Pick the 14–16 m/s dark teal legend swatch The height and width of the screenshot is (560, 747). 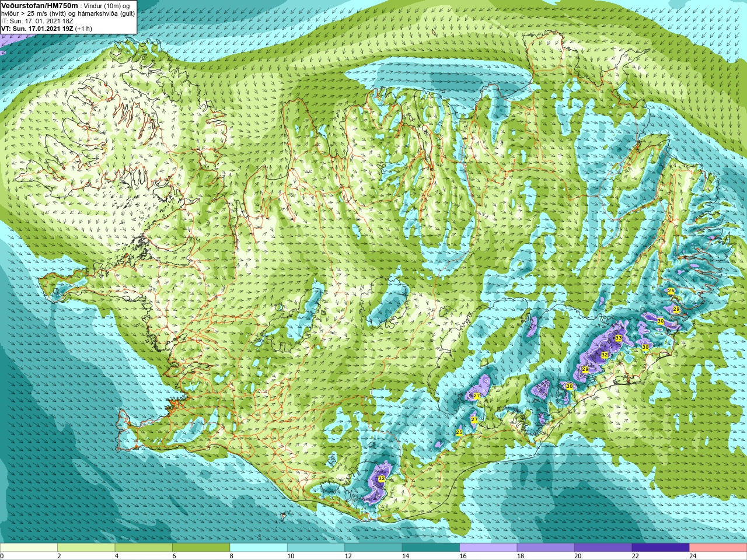click(431, 548)
